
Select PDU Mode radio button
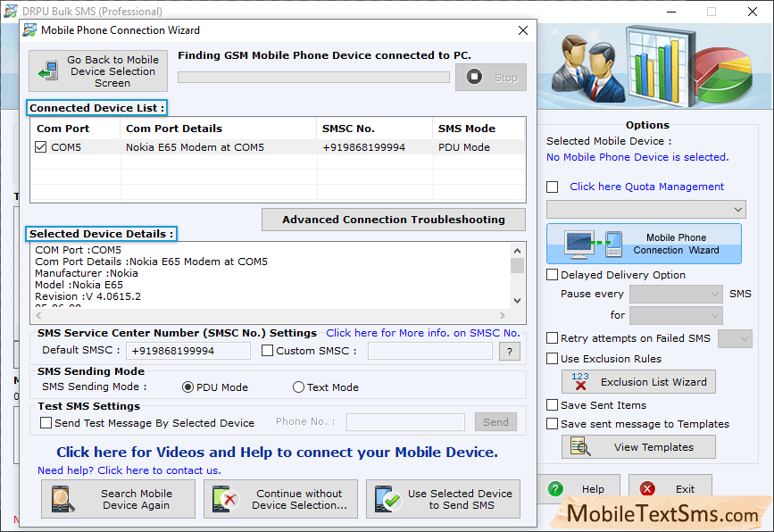pyautogui.click(x=187, y=387)
